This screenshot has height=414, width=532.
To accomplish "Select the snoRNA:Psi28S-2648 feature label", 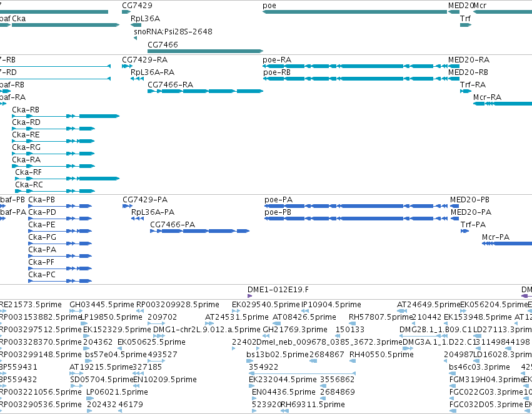I will click(x=173, y=31).
